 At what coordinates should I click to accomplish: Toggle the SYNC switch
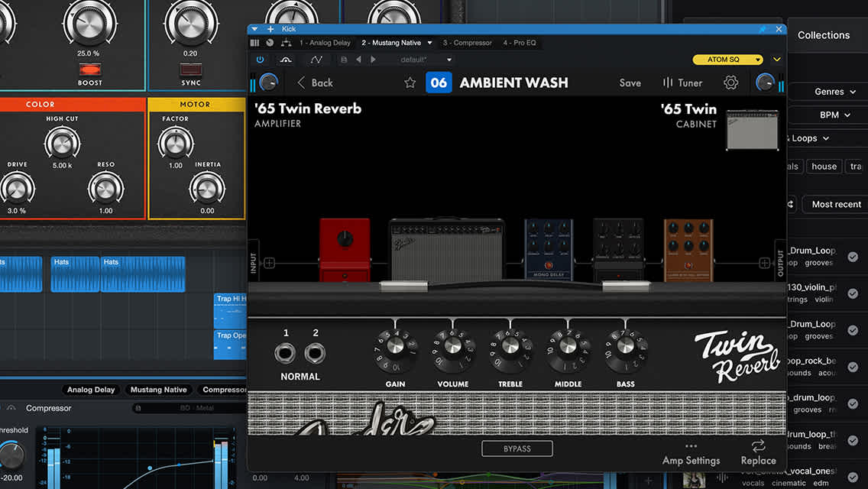(190, 70)
